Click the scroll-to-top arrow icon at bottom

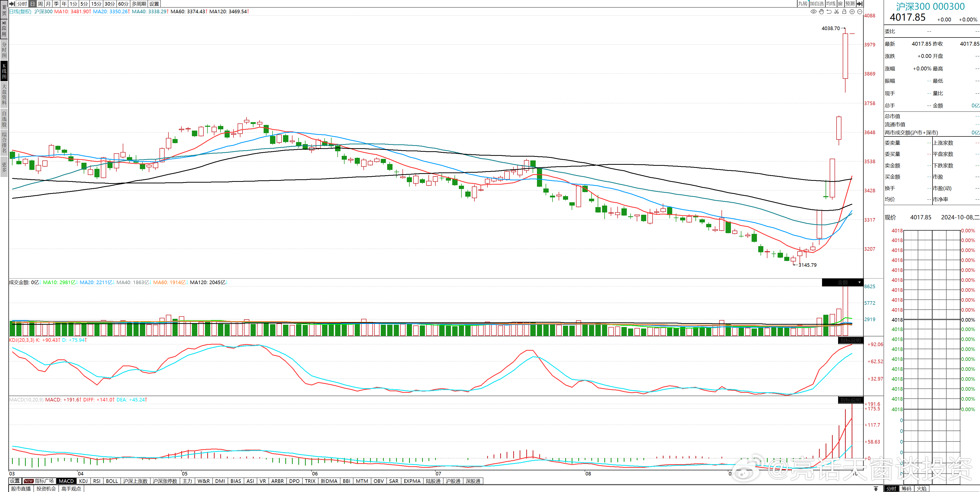click(876, 489)
